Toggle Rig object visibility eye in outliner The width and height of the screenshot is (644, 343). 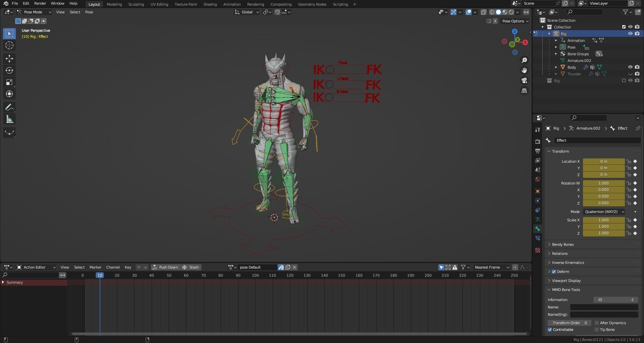(x=630, y=33)
